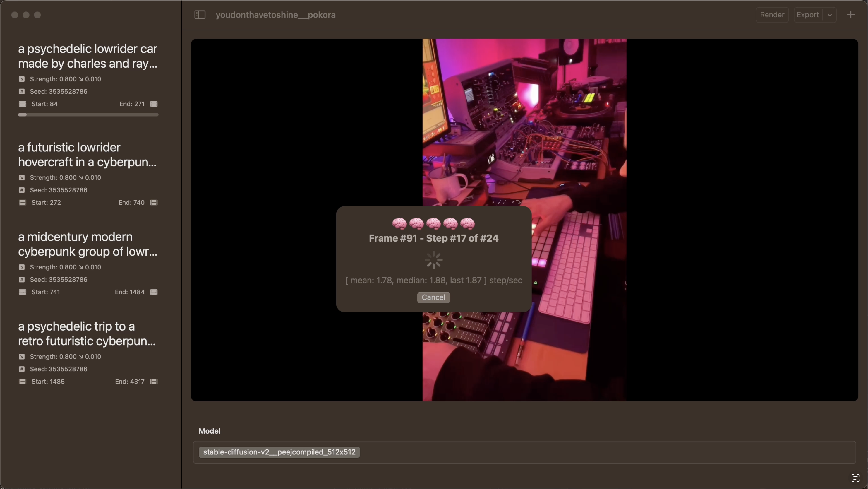Viewport: 868px width, 489px height.
Task: Click the text scan icon in bottom corner
Action: click(x=855, y=478)
